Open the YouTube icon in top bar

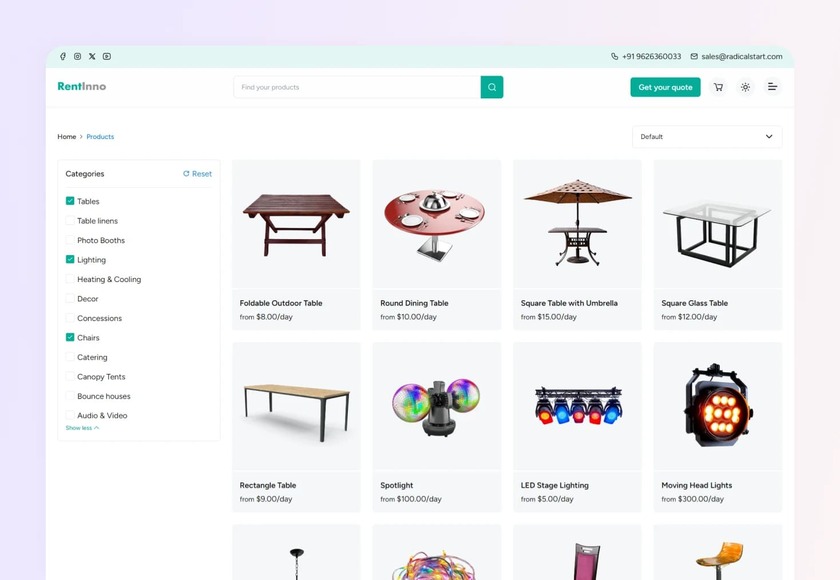107,56
